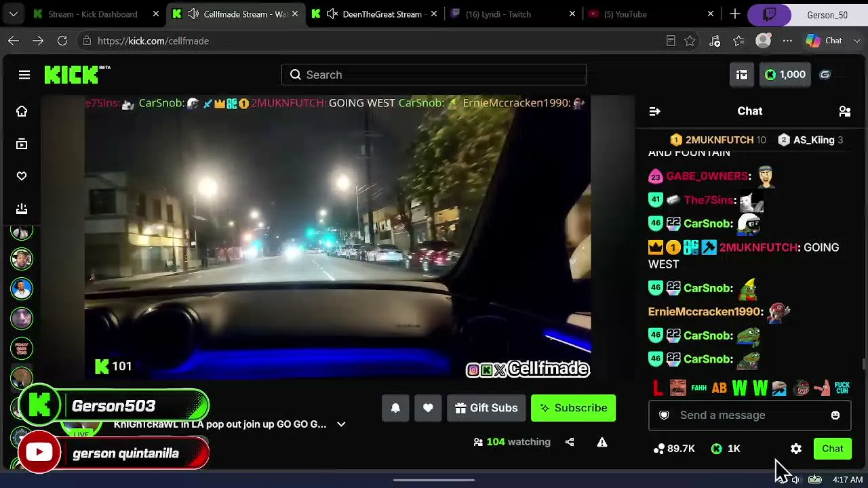
Task: Insert the laughing man face emote
Action: click(x=678, y=388)
